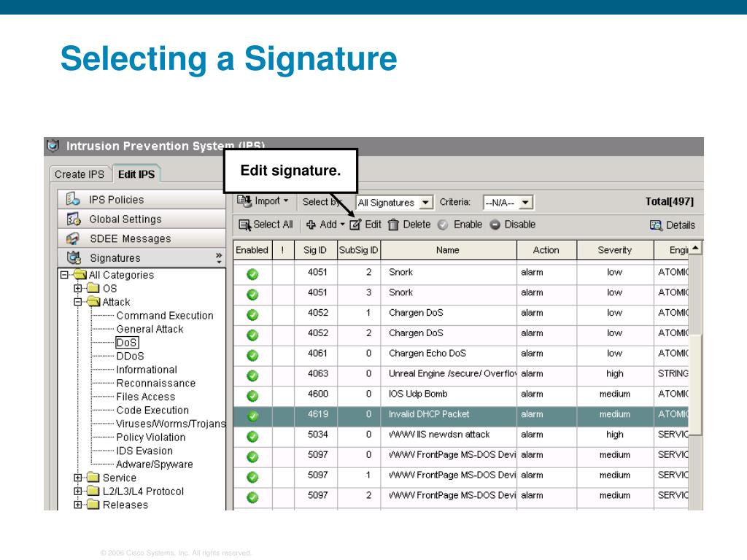The width and height of the screenshot is (747, 560).
Task: Open the Select by All Signatures dropdown
Action: pos(426,203)
